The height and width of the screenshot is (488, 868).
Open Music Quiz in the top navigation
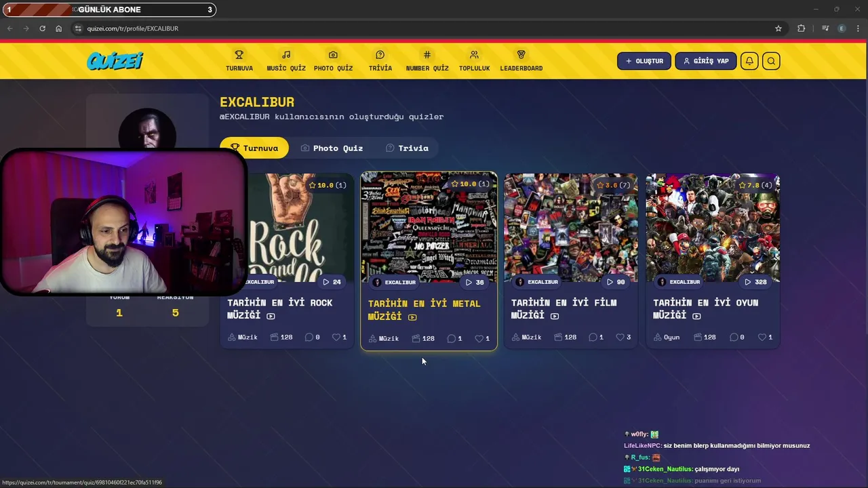pos(286,61)
